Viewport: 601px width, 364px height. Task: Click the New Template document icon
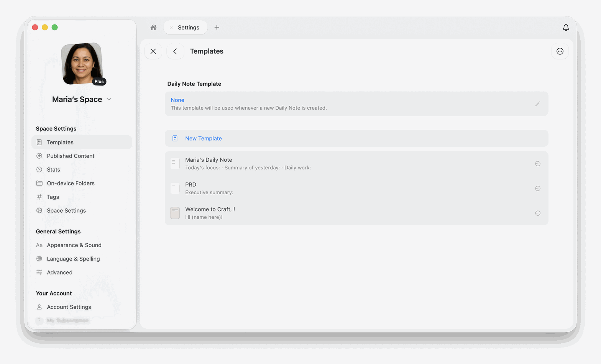[175, 138]
